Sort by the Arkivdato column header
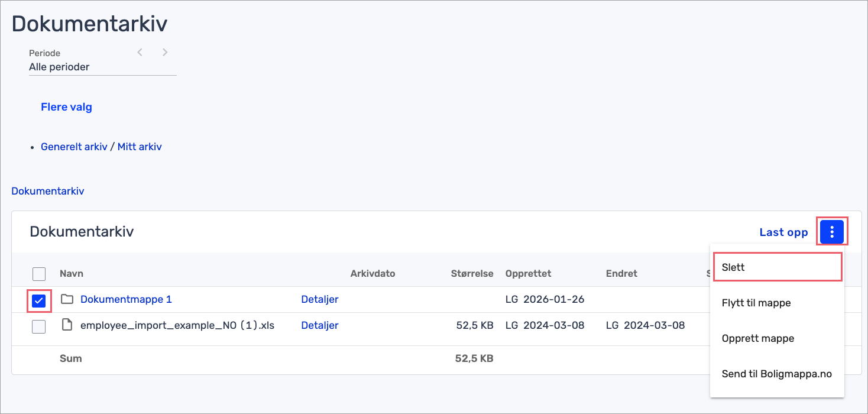868x414 pixels. [373, 273]
